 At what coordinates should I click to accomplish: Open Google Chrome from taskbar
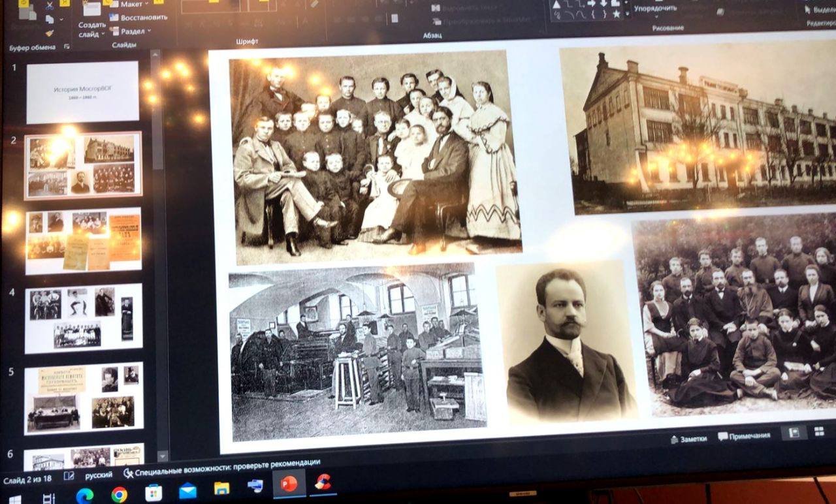point(119,494)
